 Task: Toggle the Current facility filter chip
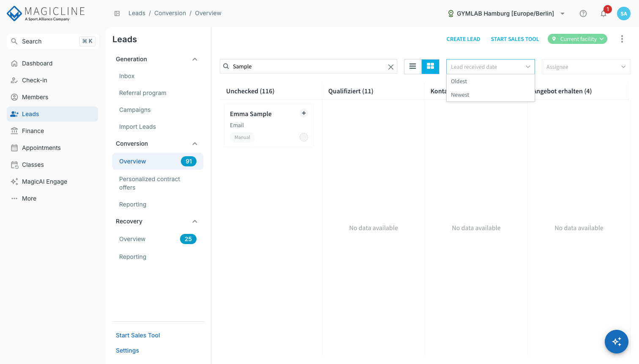(x=578, y=39)
